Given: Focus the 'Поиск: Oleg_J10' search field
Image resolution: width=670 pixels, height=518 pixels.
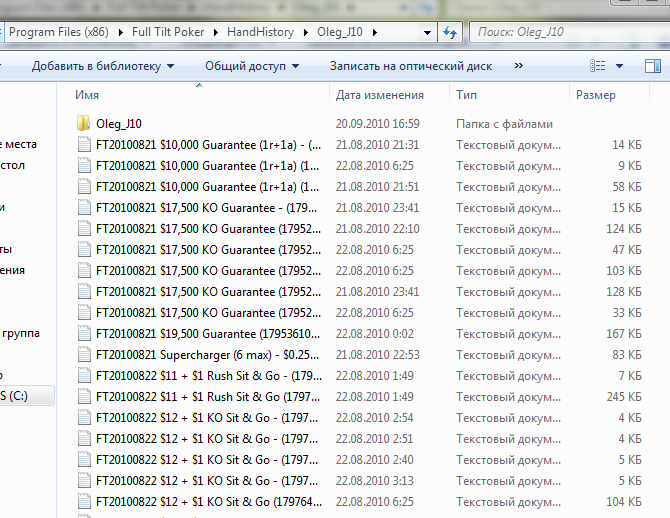Looking at the screenshot, I should point(570,32).
